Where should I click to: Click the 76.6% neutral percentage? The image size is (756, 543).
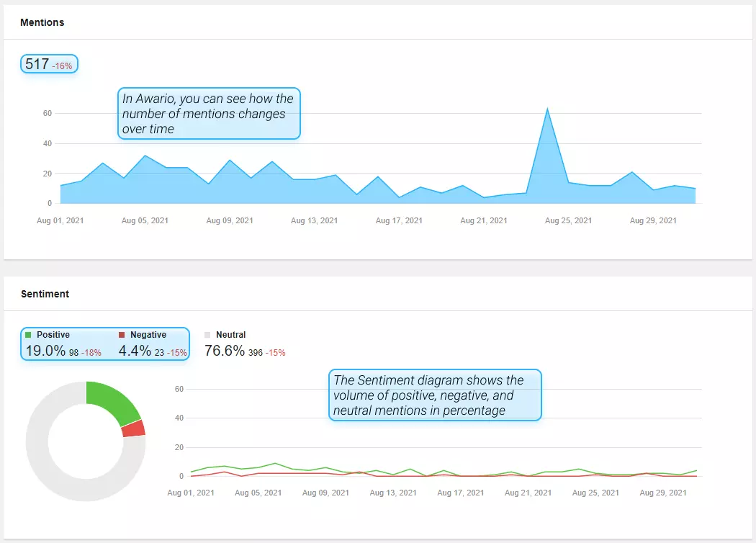coord(225,351)
